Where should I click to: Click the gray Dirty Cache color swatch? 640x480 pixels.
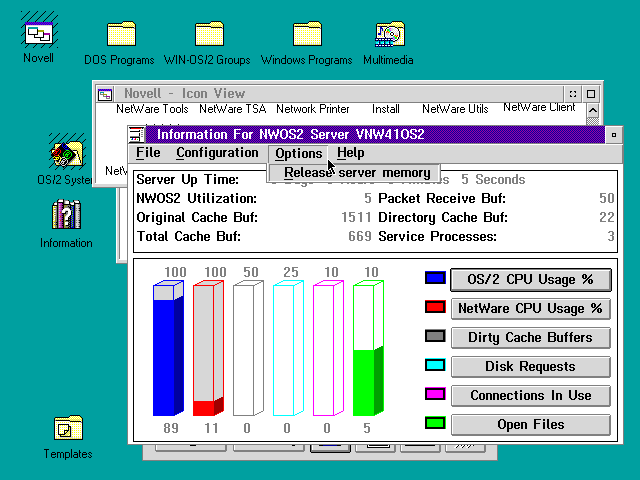coord(435,336)
